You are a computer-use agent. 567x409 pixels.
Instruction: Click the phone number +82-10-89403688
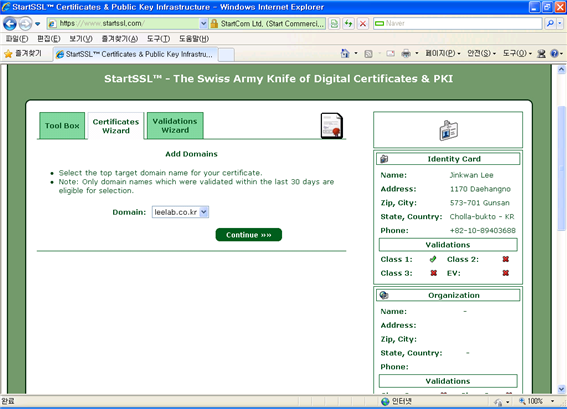(x=483, y=230)
